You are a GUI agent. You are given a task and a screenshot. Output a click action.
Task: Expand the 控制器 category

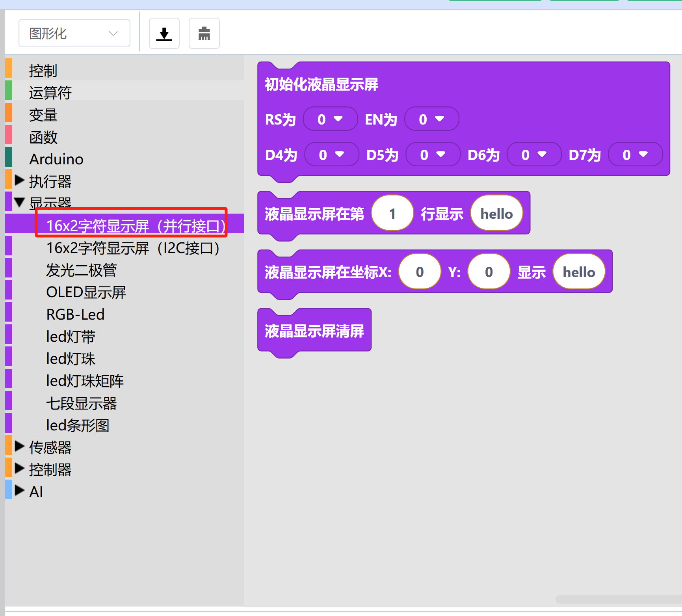point(19,469)
